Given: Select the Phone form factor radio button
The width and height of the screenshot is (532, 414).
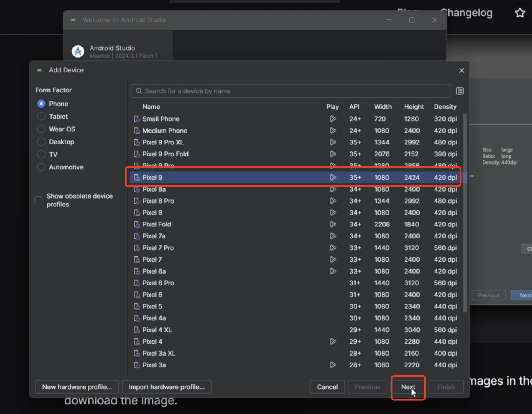Looking at the screenshot, I should (x=41, y=104).
